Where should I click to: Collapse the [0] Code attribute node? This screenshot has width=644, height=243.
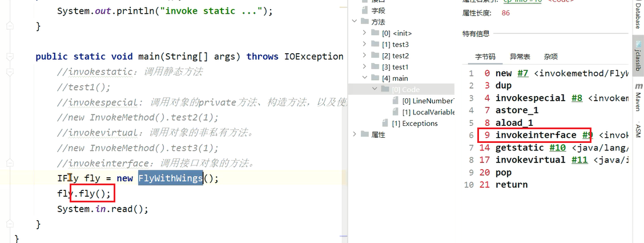(374, 89)
